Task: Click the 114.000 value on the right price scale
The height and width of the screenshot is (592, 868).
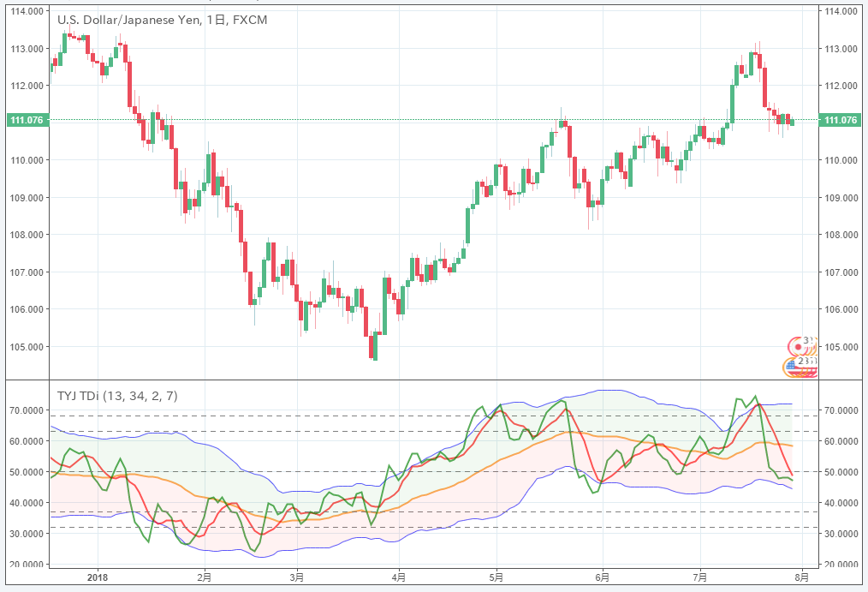Action: (841, 11)
